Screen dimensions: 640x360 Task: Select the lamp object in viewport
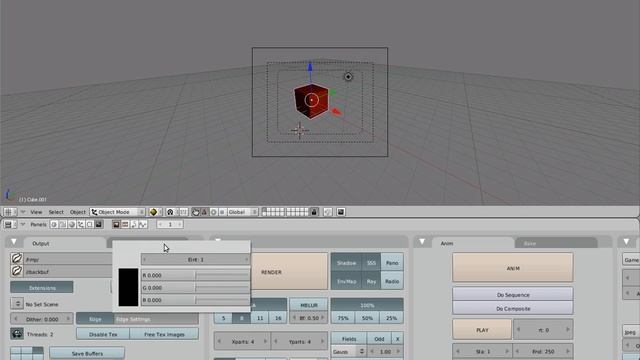click(348, 77)
